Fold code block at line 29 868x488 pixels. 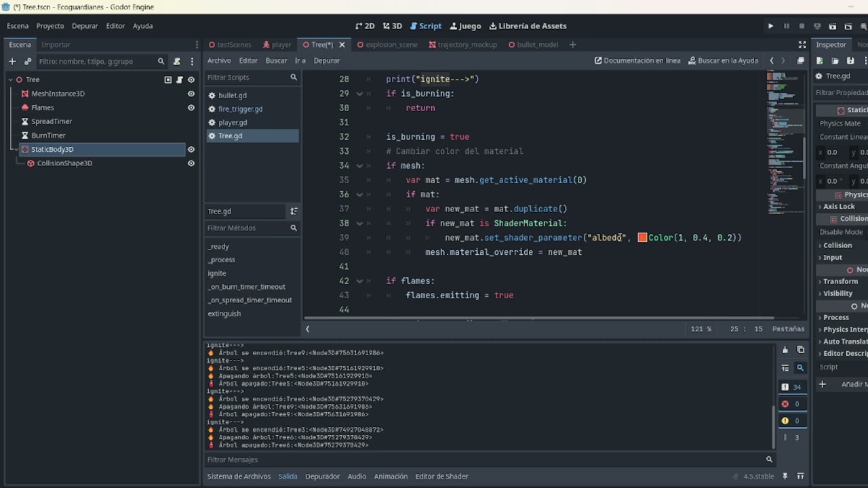coord(359,94)
